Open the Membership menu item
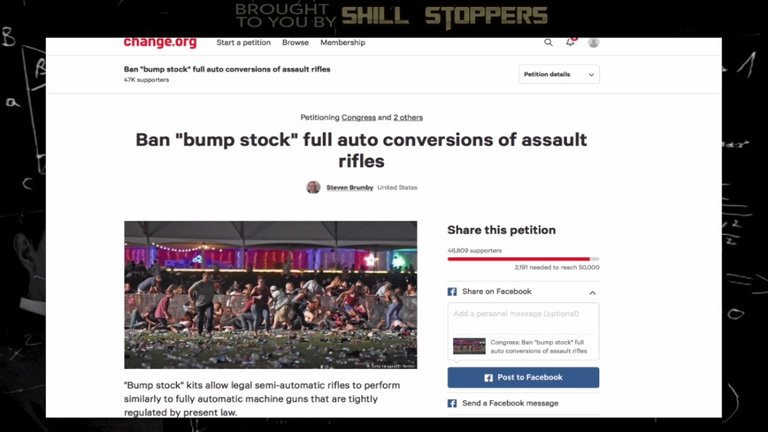The height and width of the screenshot is (432, 768). 343,43
